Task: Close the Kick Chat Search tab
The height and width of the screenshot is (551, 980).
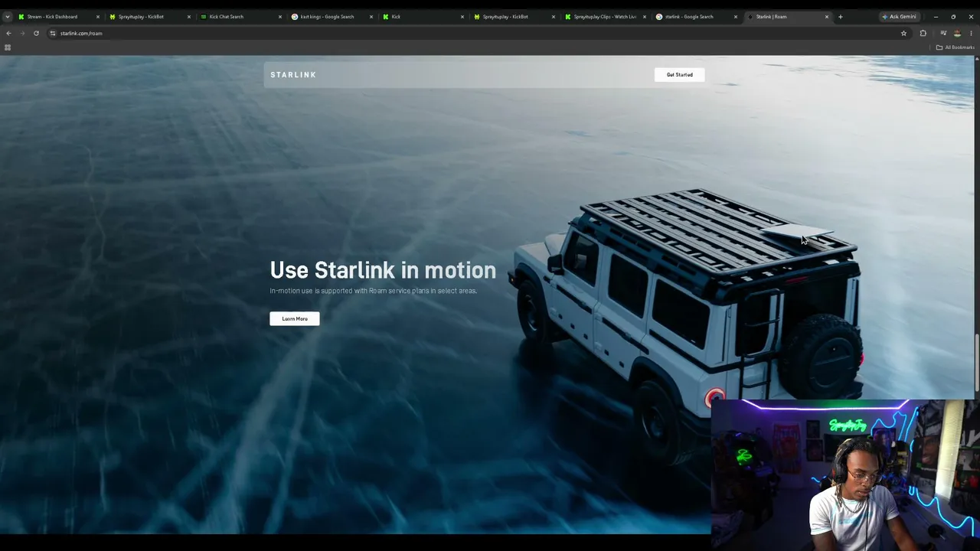Action: [x=279, y=17]
